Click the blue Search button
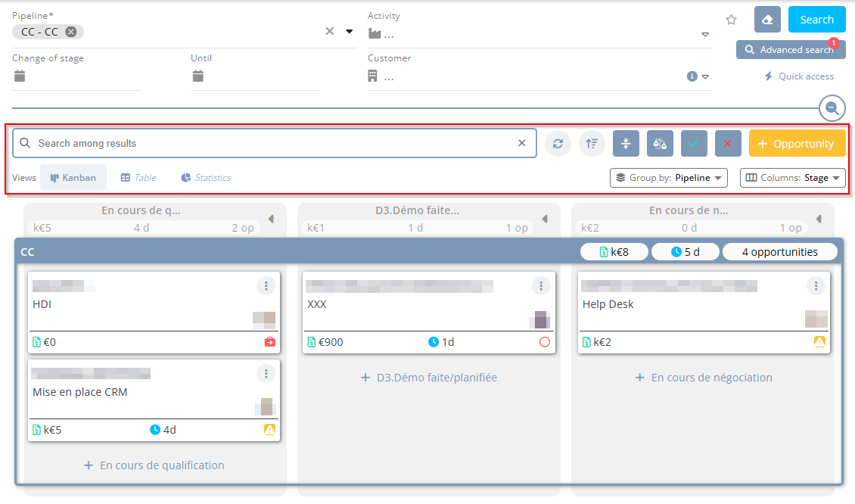The height and width of the screenshot is (504, 855). [x=816, y=20]
